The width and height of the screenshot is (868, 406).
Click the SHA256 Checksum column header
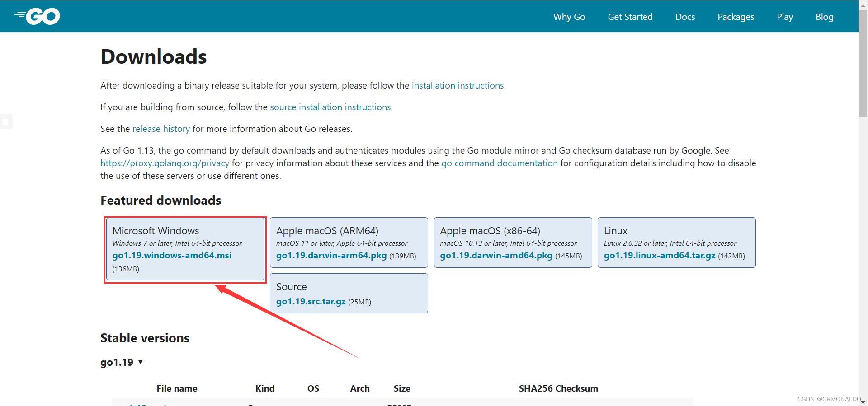pyautogui.click(x=558, y=388)
